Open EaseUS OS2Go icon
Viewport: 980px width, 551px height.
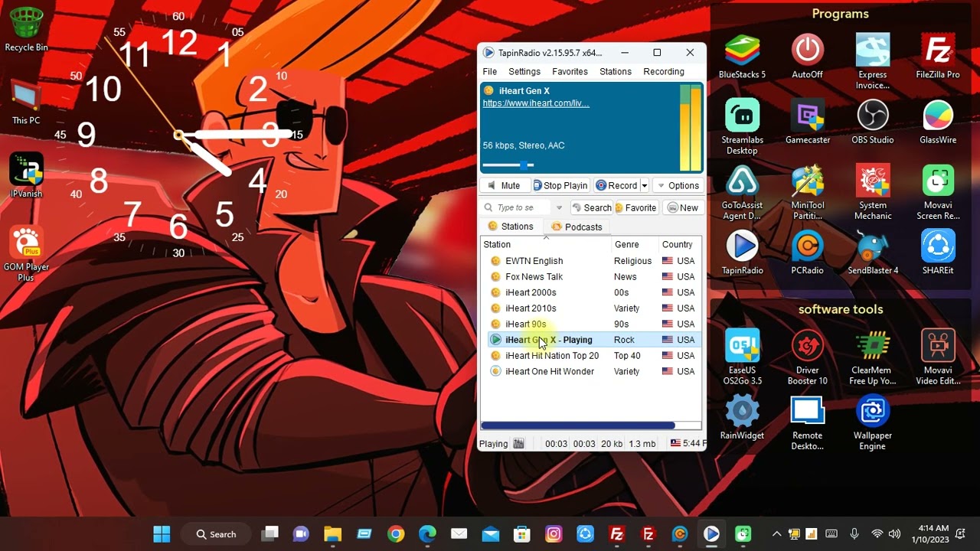point(742,358)
